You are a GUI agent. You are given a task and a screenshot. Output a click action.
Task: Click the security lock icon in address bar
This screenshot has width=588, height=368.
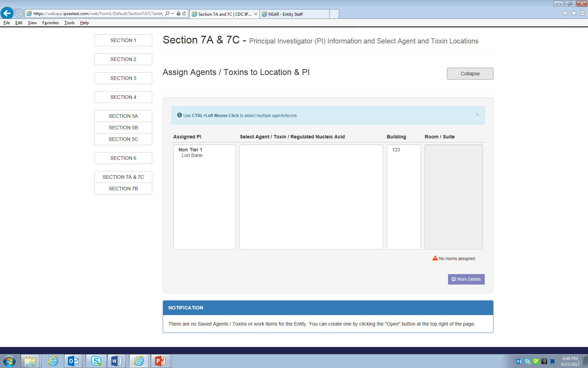178,14
